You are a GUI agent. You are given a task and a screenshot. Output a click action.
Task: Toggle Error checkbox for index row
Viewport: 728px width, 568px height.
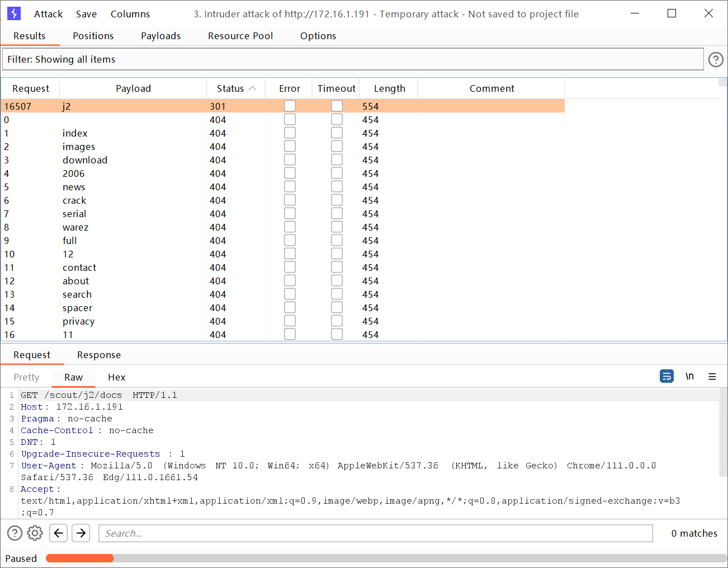[290, 133]
